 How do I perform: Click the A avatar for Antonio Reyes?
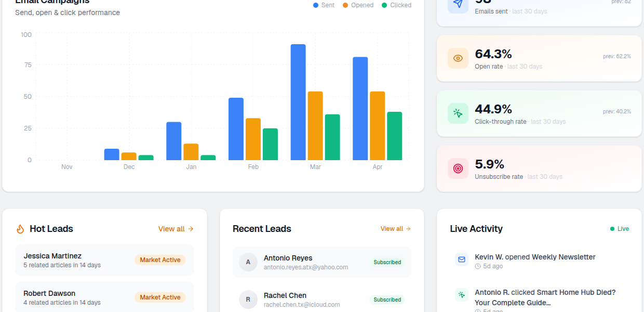(248, 262)
